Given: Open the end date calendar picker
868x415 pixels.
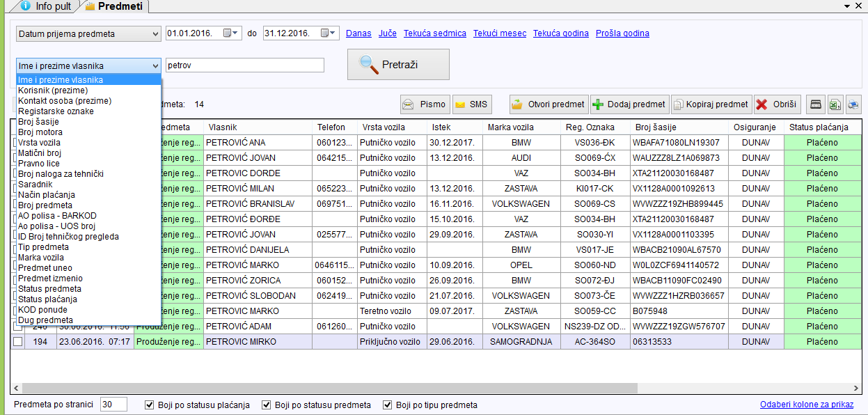Looking at the screenshot, I should (x=329, y=33).
